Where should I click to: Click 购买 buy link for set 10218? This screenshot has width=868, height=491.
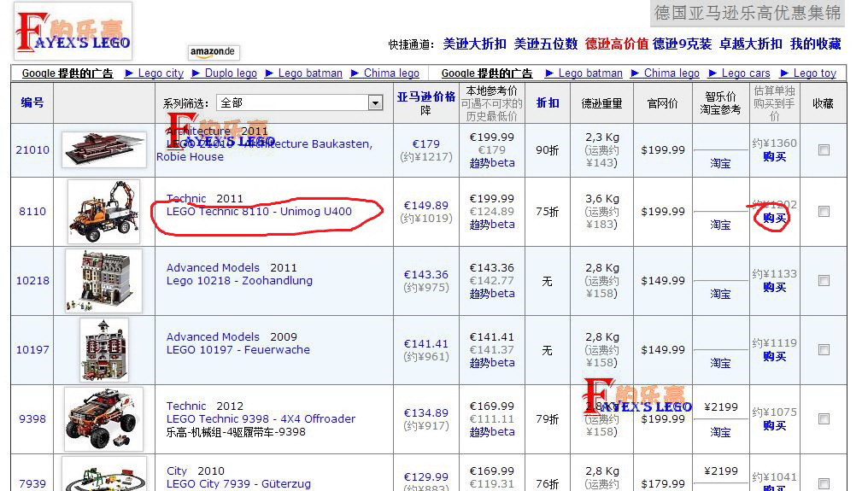pyautogui.click(x=774, y=287)
